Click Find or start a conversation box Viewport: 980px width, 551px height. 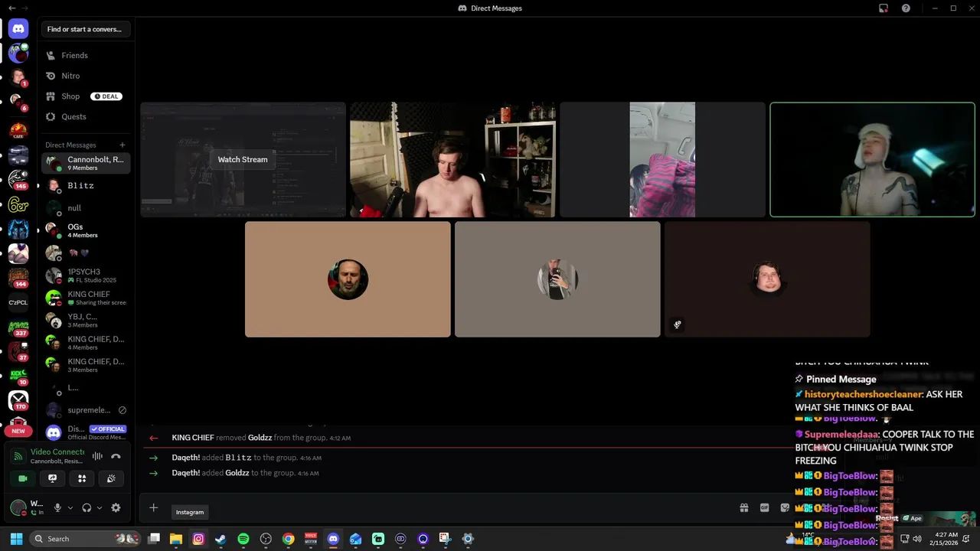click(x=86, y=29)
